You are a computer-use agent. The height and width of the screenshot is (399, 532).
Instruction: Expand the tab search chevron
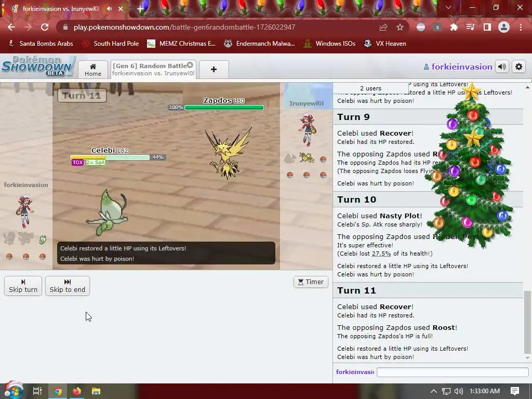point(448,7)
